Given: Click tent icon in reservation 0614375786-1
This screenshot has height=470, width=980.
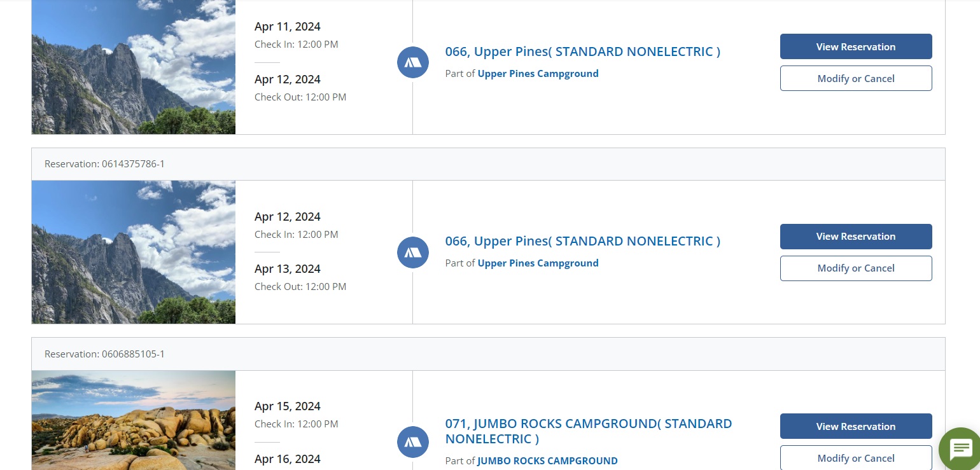Looking at the screenshot, I should pyautogui.click(x=413, y=252).
